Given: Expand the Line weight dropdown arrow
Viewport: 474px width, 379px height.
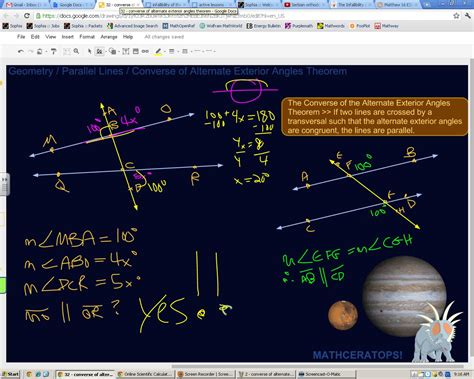Looking at the screenshot, I should [177, 52].
